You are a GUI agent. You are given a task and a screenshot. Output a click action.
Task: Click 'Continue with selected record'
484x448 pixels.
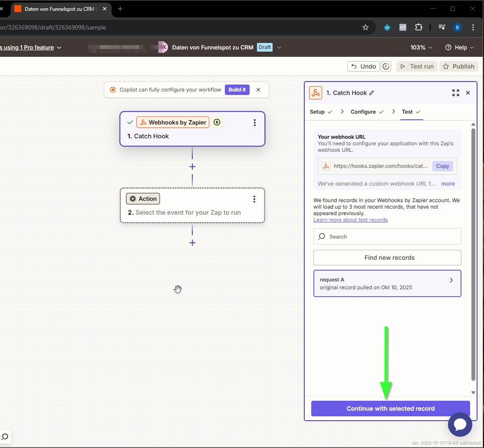[x=391, y=409]
